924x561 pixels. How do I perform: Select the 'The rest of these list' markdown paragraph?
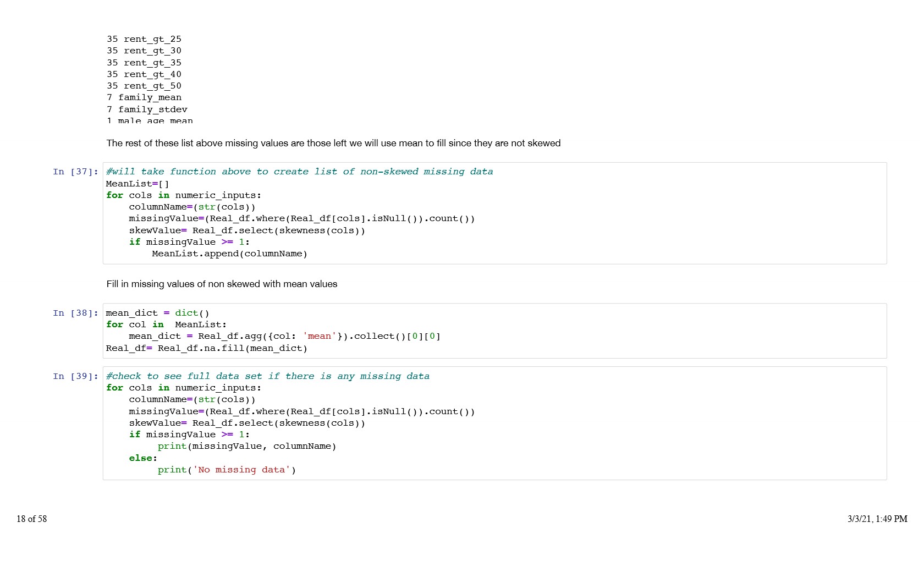(333, 143)
